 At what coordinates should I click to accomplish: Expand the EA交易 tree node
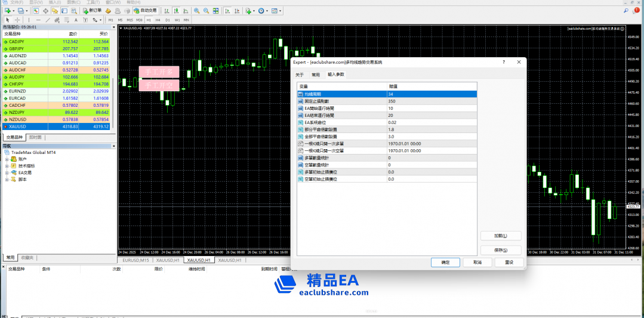(7, 172)
